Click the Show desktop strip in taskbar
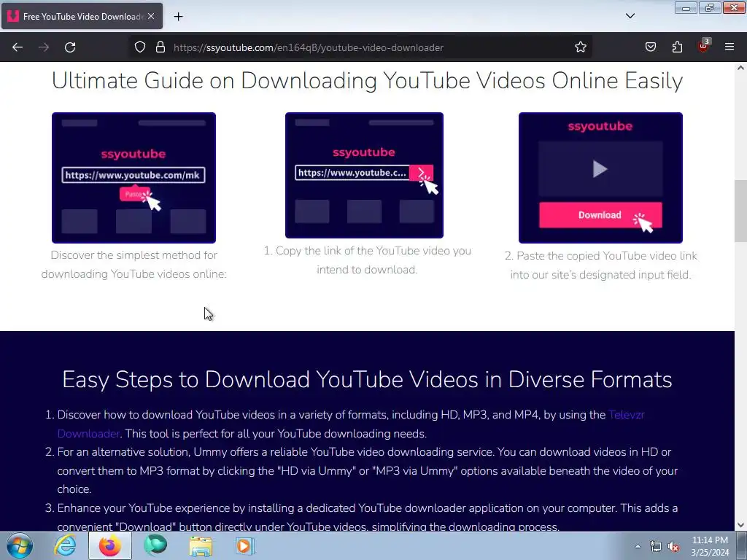The width and height of the screenshot is (747, 560). pyautogui.click(x=742, y=545)
